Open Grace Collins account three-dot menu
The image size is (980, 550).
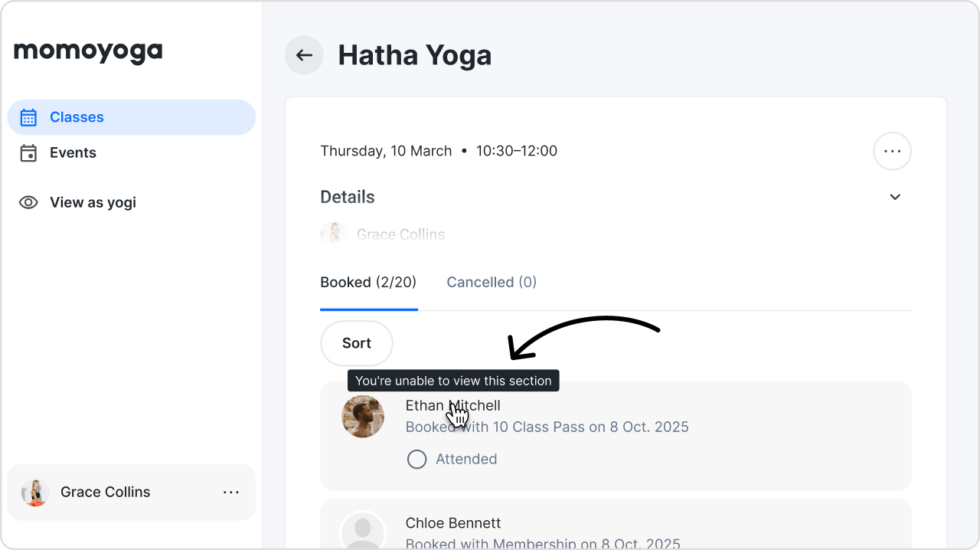pos(231,493)
